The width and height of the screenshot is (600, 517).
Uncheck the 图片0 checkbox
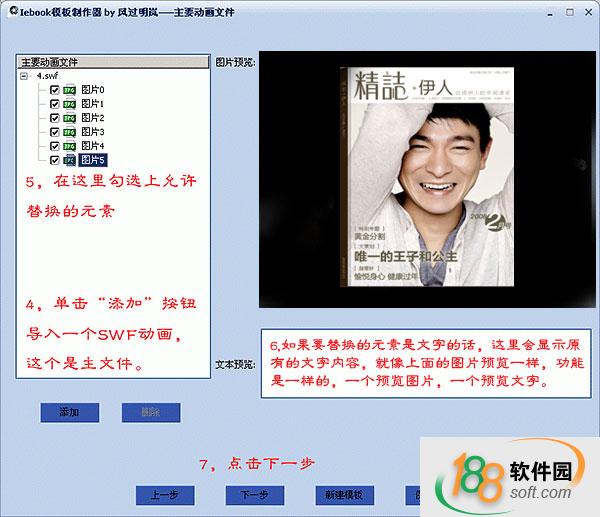click(x=54, y=90)
